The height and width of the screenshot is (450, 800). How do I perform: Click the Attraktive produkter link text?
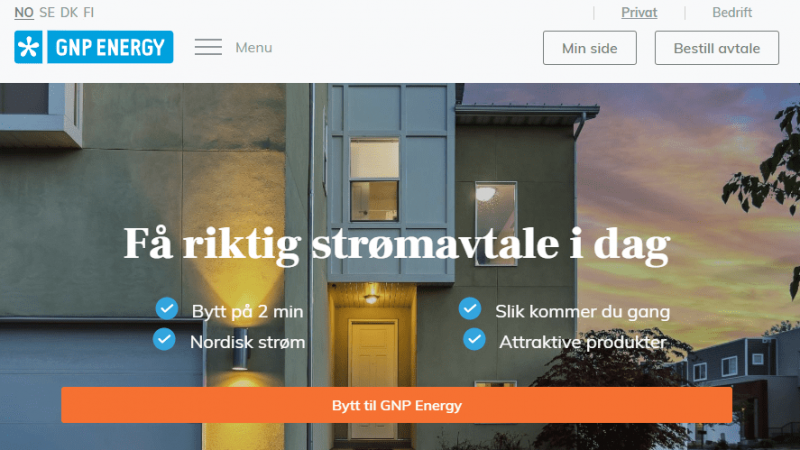coord(583,342)
